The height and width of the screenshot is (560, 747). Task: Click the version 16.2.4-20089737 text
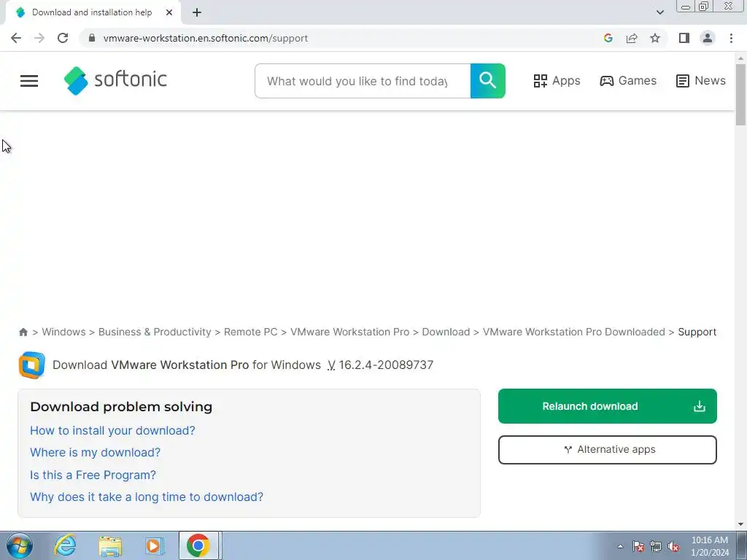pyautogui.click(x=386, y=365)
